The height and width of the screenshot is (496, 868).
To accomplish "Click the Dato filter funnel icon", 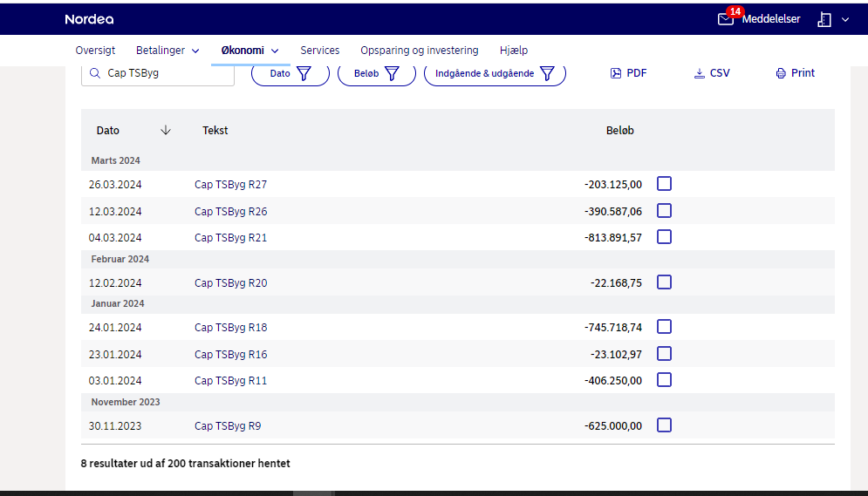I will (304, 73).
